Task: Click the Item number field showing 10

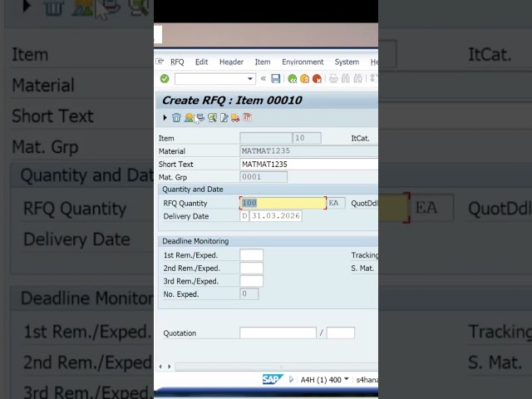Action: click(307, 138)
